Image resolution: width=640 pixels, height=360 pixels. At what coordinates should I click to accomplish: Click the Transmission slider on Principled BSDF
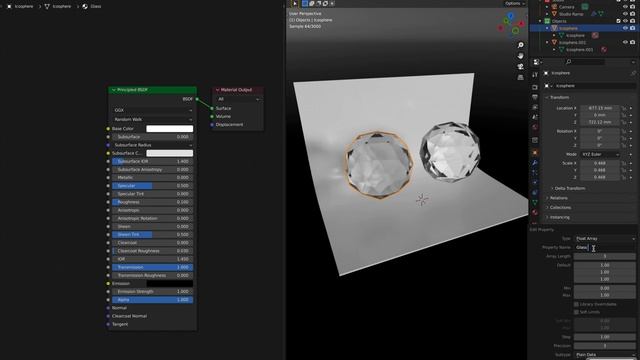[x=153, y=267]
